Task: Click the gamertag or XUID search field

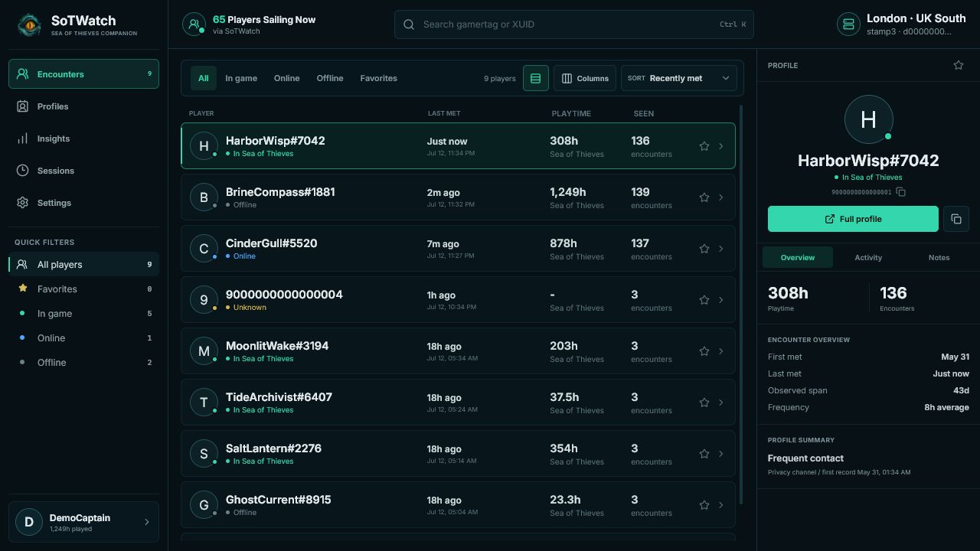Action: point(574,24)
